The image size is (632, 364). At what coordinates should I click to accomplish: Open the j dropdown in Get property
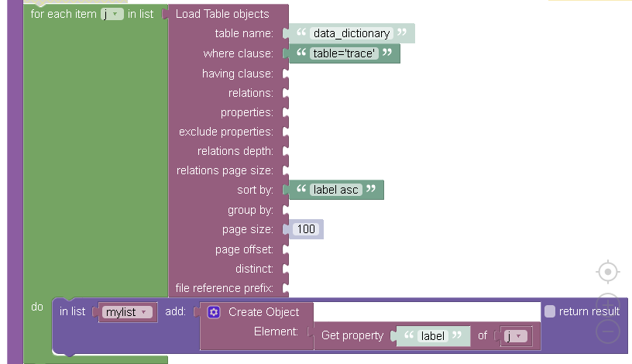516,336
